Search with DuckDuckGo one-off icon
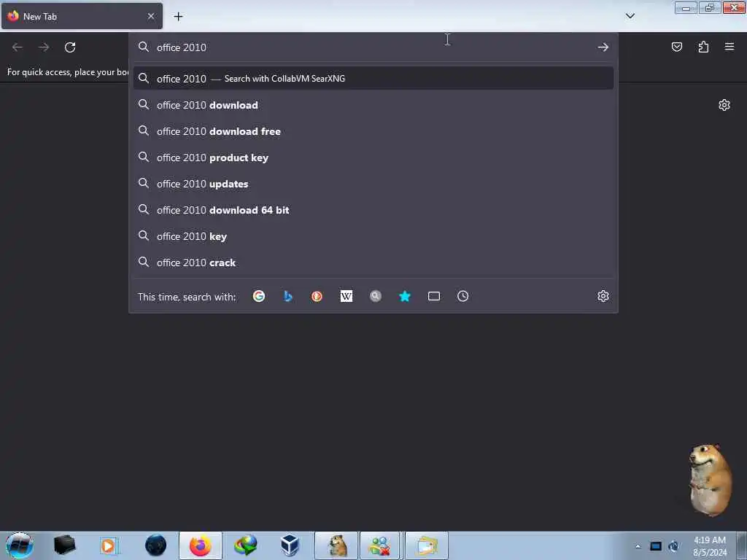Screen dimensions: 747x560 317,296
